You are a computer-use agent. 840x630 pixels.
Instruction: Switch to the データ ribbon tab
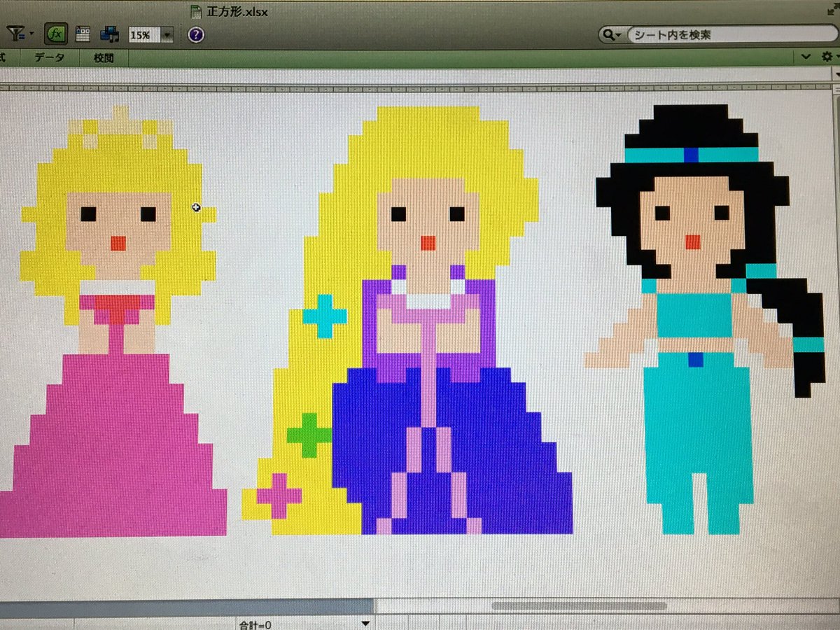(x=49, y=57)
